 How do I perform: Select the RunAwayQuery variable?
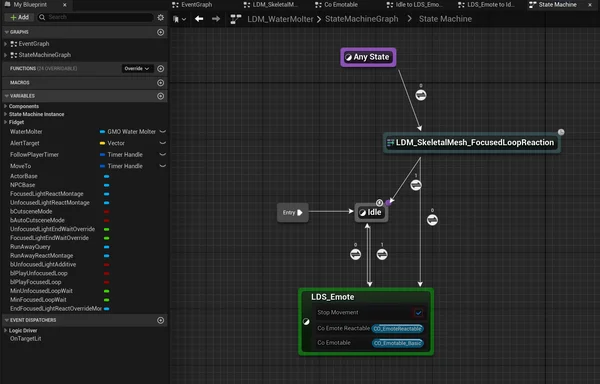30,247
